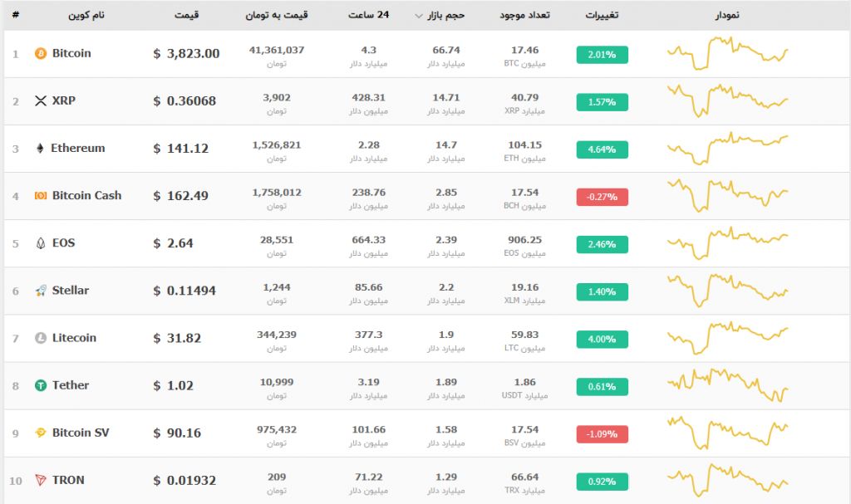Image resolution: width=851 pixels, height=504 pixels.
Task: Click the Bitcoin Cash icon
Action: click(x=40, y=196)
